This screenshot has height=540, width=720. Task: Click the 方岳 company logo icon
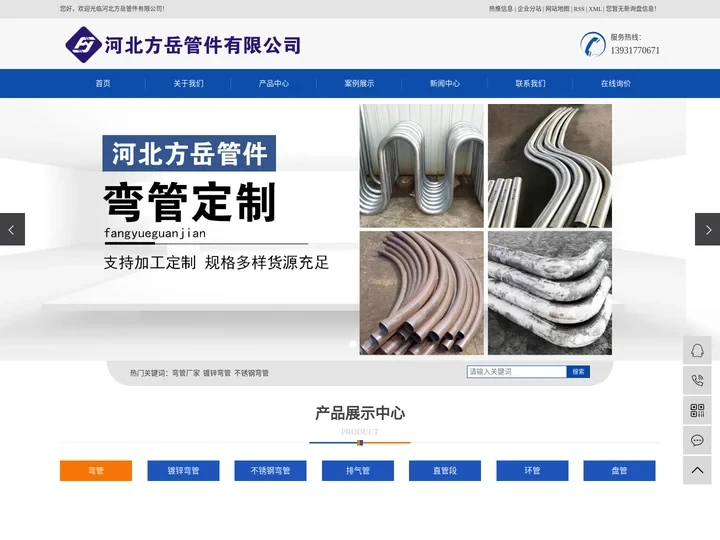(x=83, y=45)
